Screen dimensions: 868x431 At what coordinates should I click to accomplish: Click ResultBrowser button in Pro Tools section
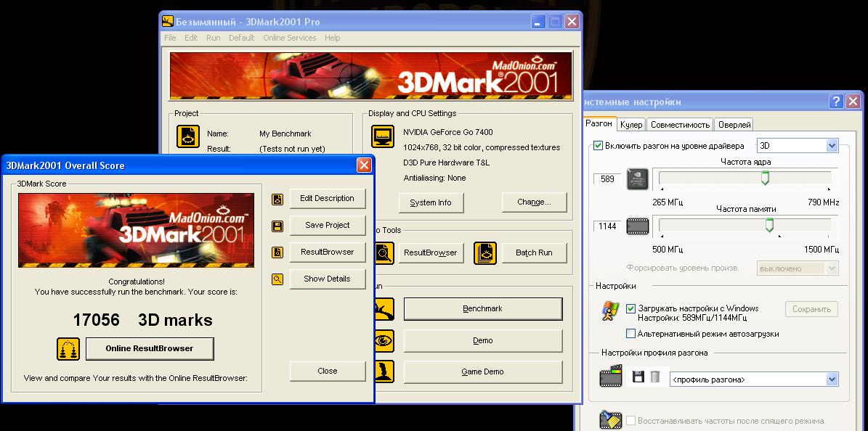tap(431, 253)
